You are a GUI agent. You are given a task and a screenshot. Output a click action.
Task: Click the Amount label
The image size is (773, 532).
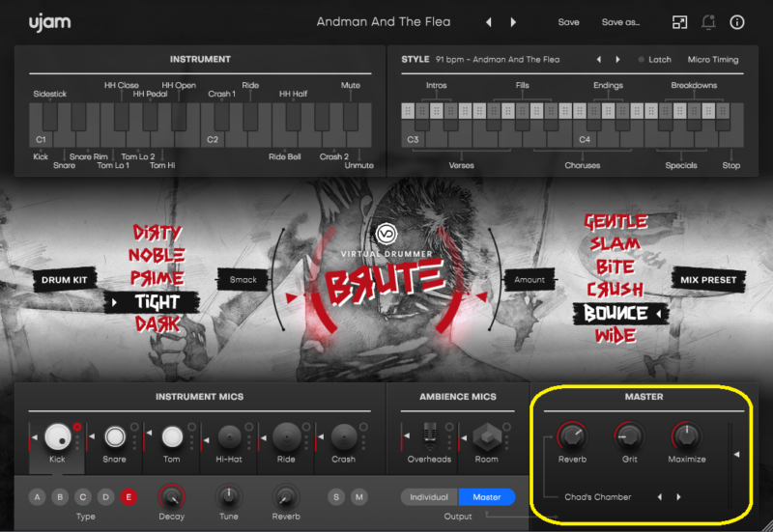point(530,280)
